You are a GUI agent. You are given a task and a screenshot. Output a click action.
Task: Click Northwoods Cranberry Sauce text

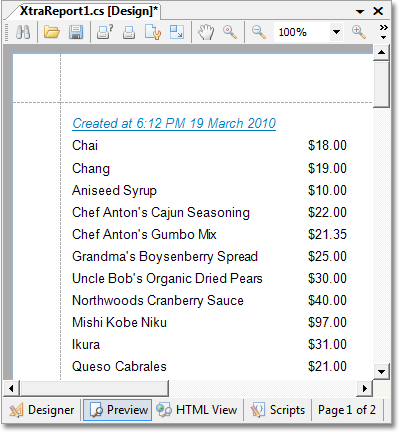click(x=158, y=301)
